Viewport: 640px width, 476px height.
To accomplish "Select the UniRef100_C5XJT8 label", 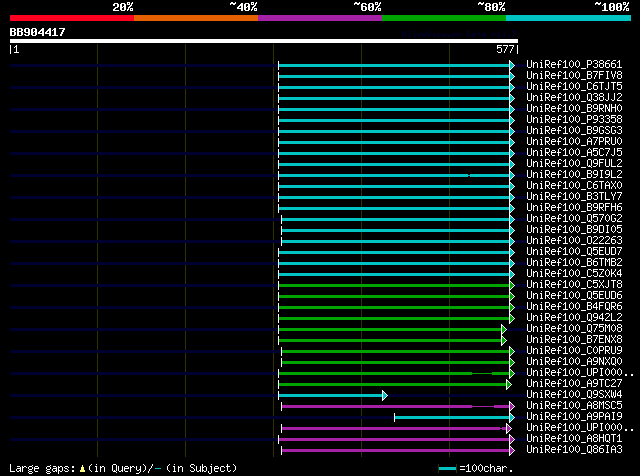I will pos(574,285).
